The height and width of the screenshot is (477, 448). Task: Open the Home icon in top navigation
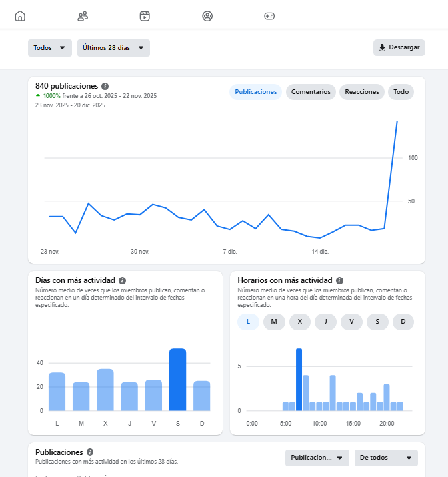pos(20,16)
